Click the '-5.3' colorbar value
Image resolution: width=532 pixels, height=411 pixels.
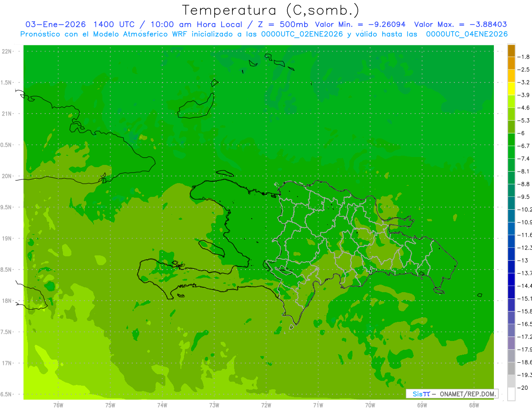point(524,120)
